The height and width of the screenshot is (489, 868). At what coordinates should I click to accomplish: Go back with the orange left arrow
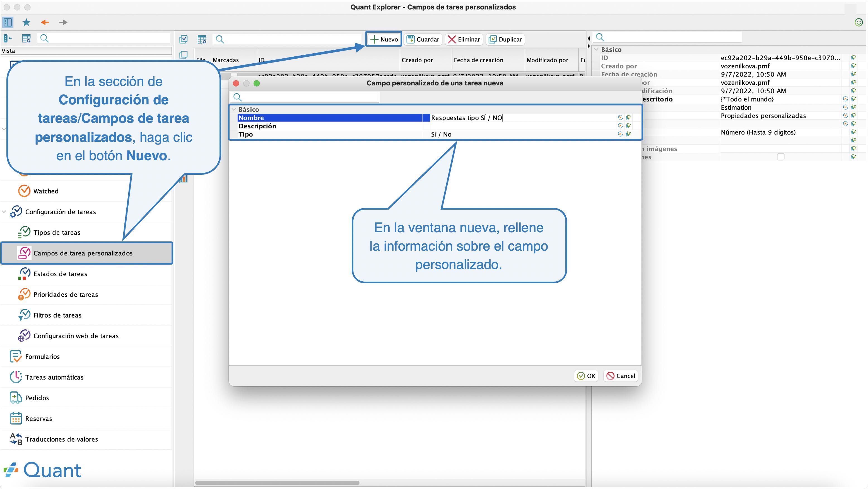pyautogui.click(x=45, y=22)
